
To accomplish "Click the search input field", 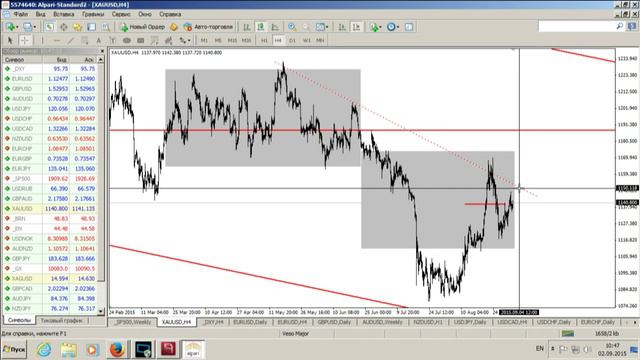I will click(577, 27).
